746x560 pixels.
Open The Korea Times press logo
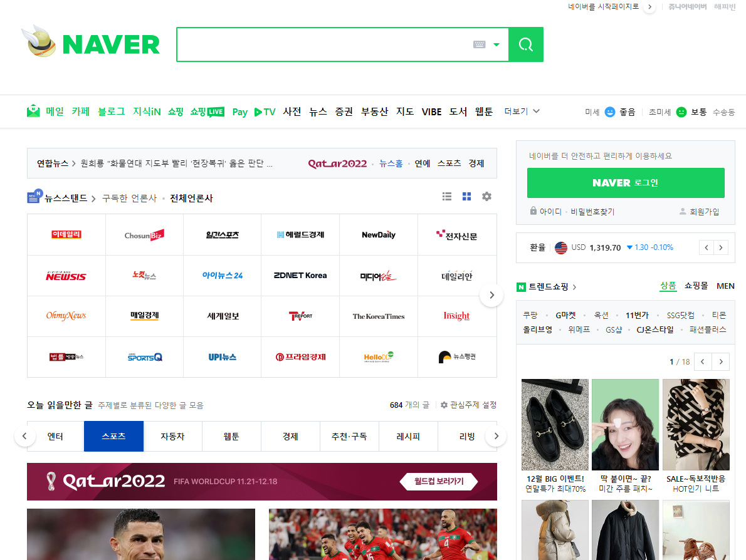point(378,316)
